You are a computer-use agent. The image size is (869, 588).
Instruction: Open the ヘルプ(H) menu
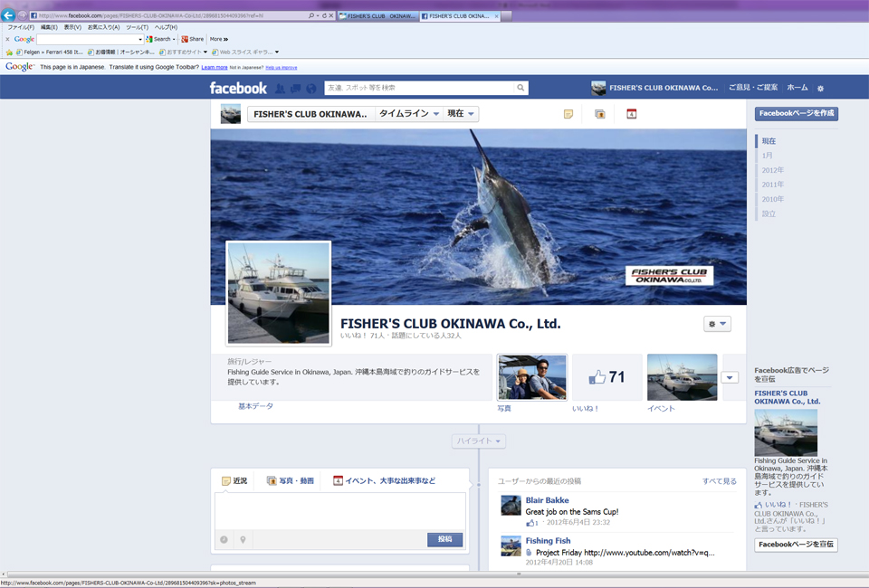click(x=166, y=27)
